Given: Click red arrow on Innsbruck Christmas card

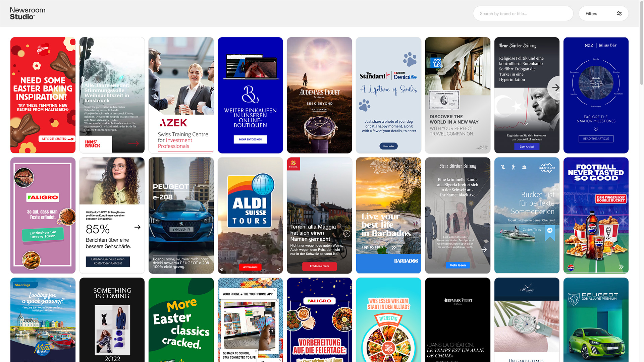Looking at the screenshot, I should 133,144.
